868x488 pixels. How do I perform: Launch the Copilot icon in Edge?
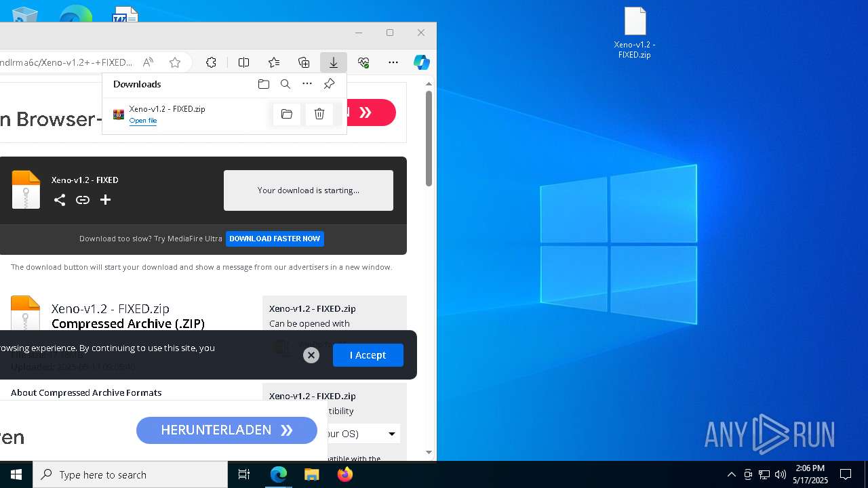(x=422, y=62)
